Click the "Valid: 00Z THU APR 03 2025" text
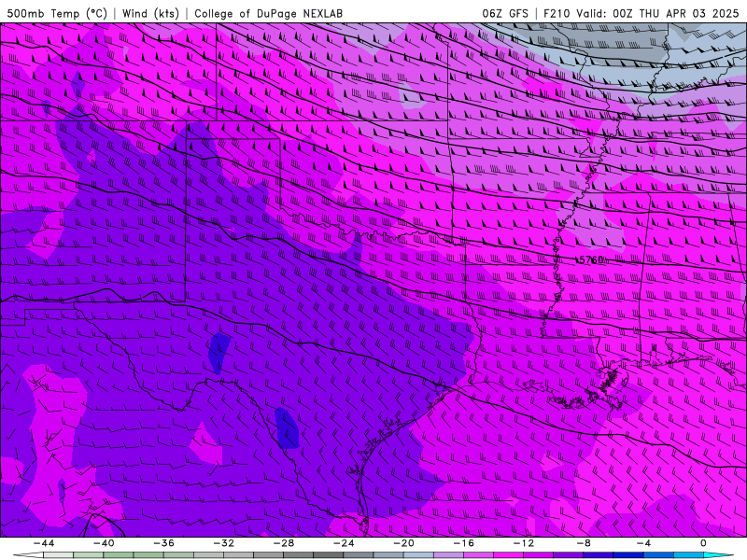 657,13
